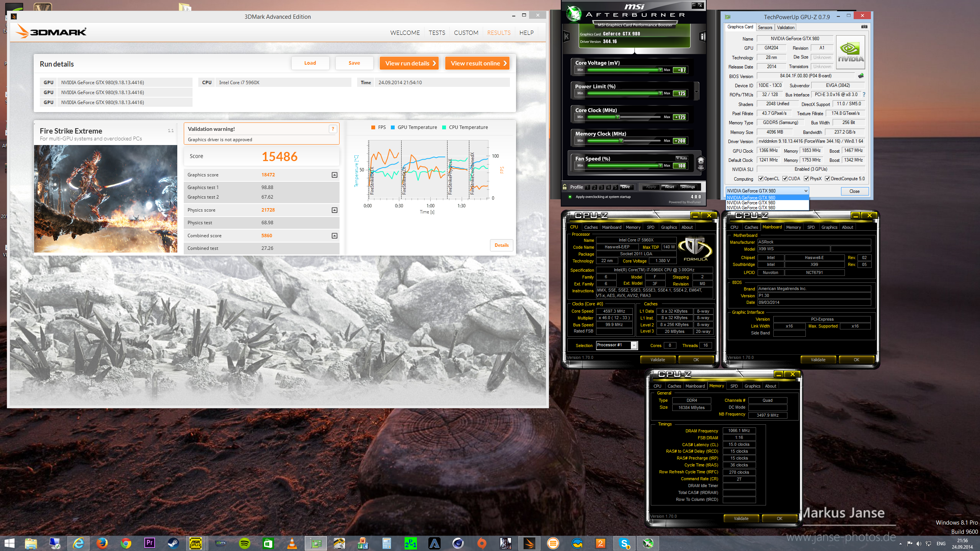Click the Windows Start button
The image size is (980, 551).
pos(10,543)
